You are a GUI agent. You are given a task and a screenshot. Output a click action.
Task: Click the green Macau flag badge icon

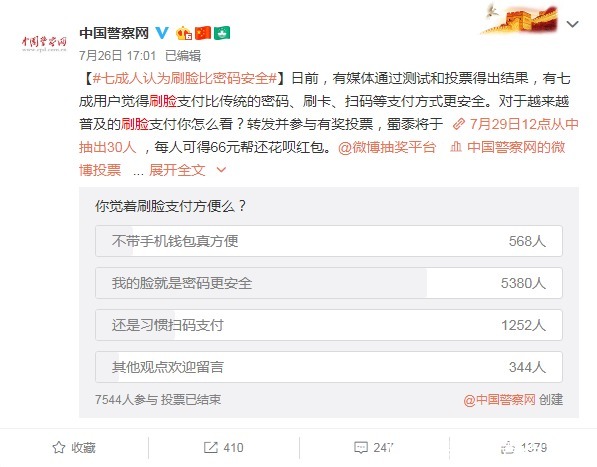click(222, 33)
